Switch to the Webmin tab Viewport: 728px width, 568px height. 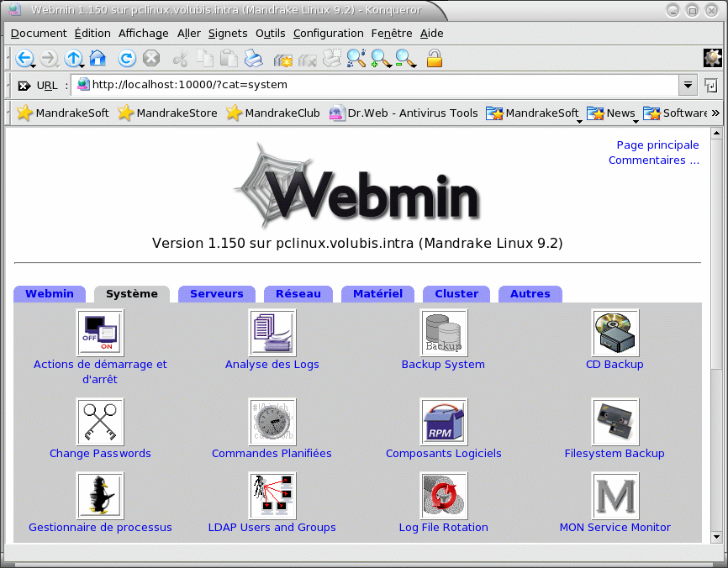click(x=50, y=294)
